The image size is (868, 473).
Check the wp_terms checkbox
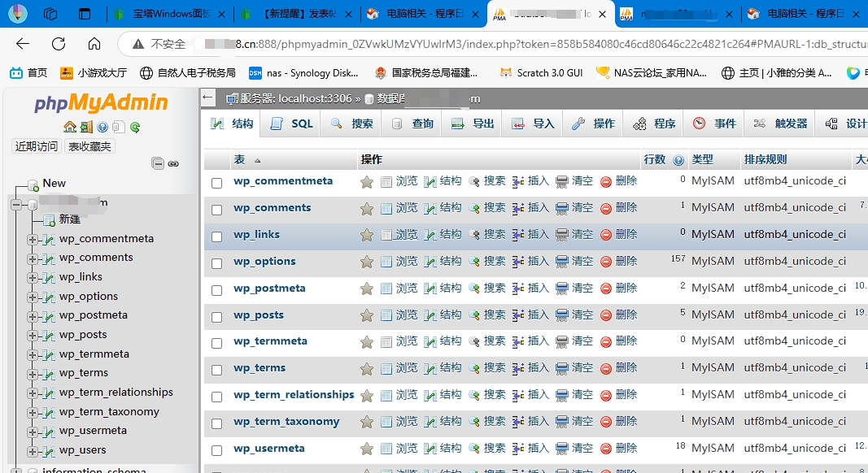click(x=217, y=370)
